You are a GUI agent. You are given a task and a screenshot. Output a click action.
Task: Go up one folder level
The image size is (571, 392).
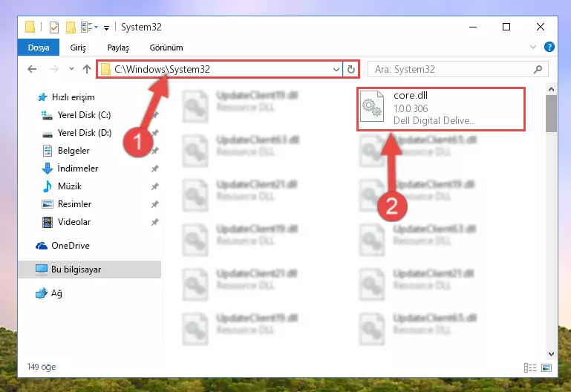tap(87, 69)
